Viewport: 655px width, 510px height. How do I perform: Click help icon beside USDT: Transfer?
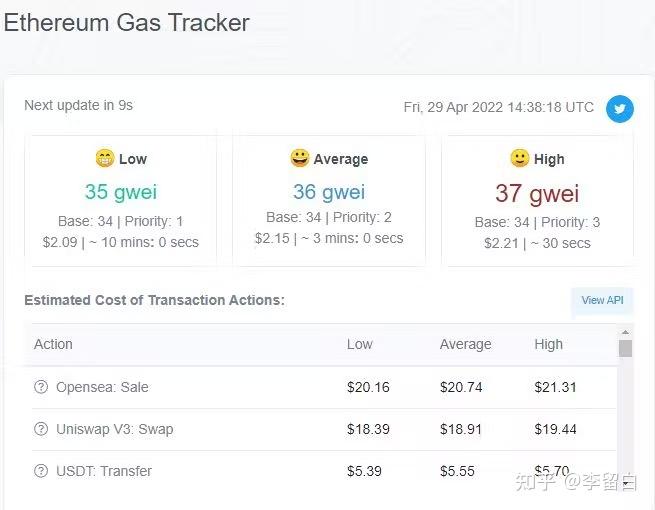pos(41,471)
